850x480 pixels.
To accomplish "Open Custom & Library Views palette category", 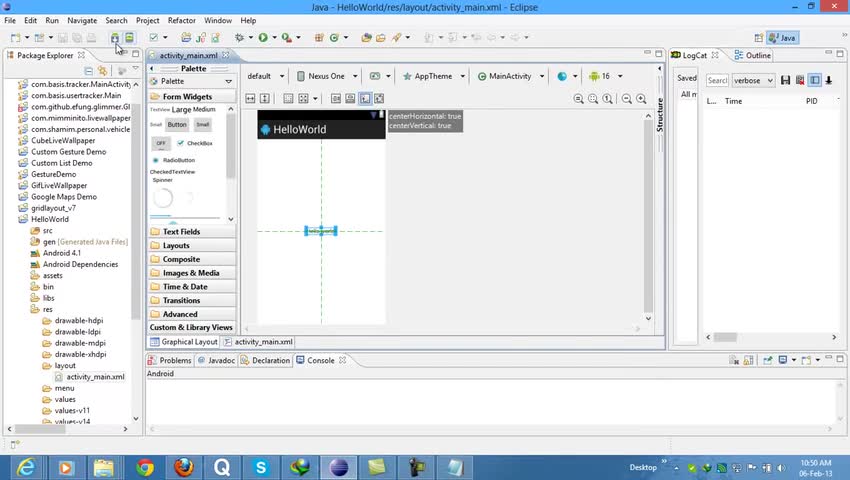I will click(x=191, y=328).
